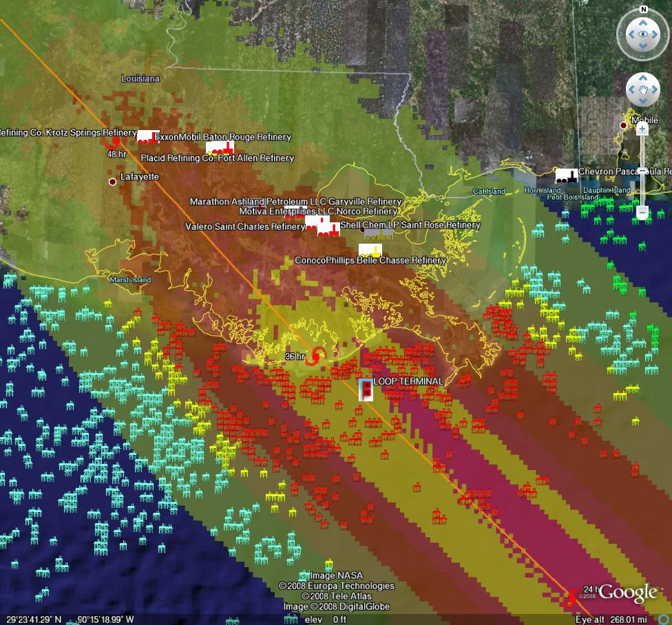Select the gray Shell Chem Saint Rose refinery icon
The height and width of the screenshot is (625, 672).
[x=379, y=234]
